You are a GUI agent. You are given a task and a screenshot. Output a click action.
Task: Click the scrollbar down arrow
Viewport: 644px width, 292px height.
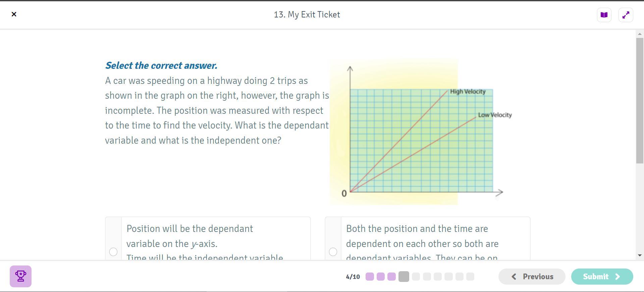[640, 255]
